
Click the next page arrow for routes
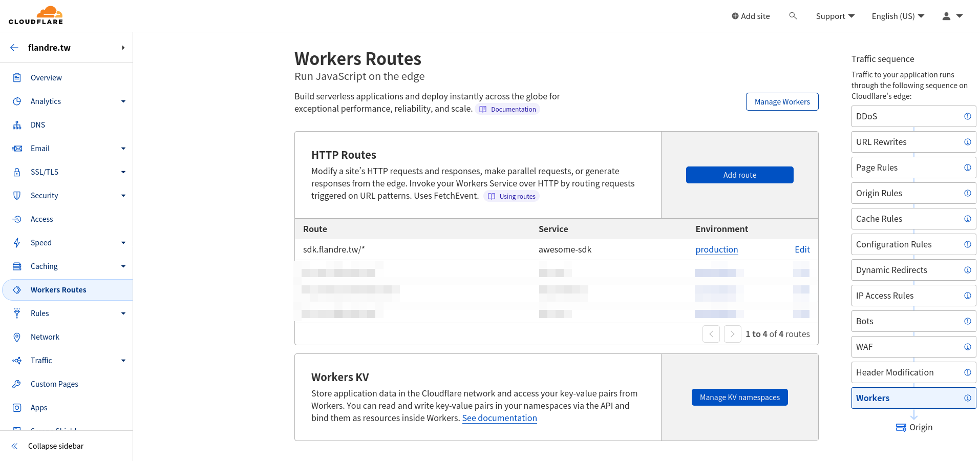(732, 334)
